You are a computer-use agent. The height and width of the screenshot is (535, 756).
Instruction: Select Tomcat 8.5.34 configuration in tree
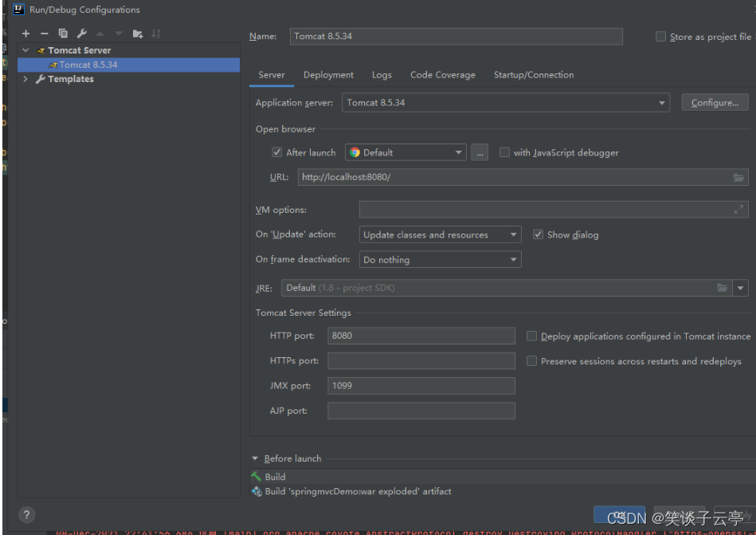[128, 65]
